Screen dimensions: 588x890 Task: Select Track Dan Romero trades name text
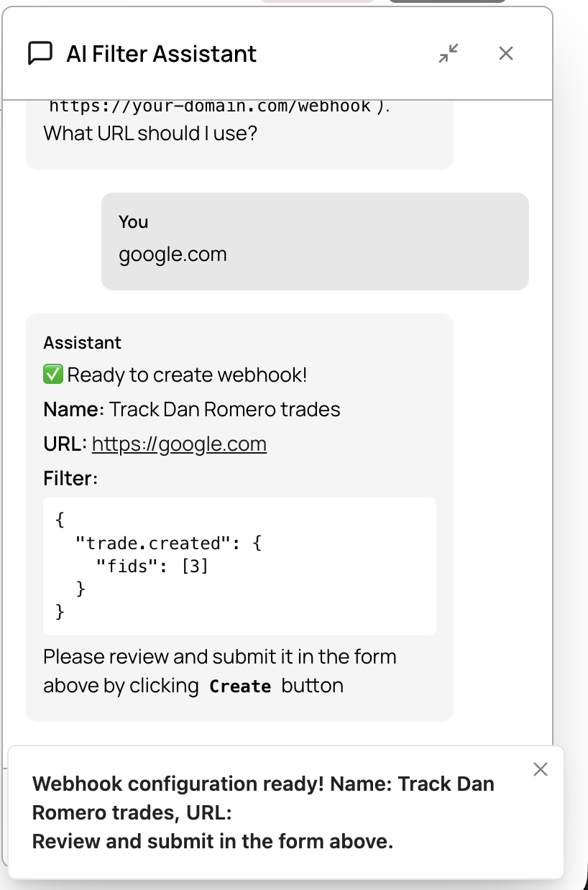224,409
